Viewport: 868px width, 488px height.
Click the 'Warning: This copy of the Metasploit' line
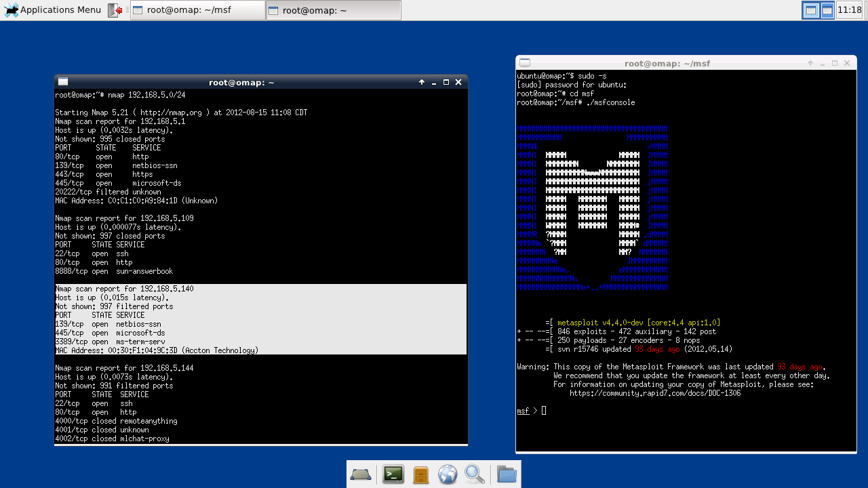pos(671,367)
